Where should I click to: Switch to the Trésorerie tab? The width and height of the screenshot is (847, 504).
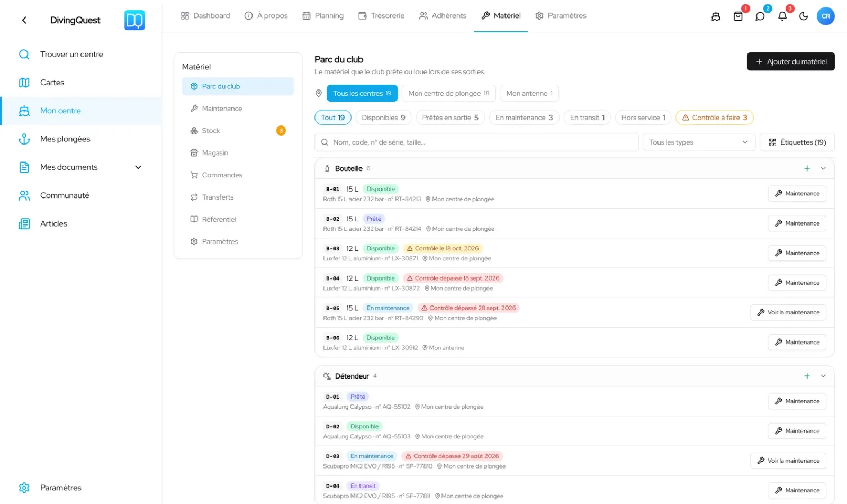pyautogui.click(x=381, y=16)
